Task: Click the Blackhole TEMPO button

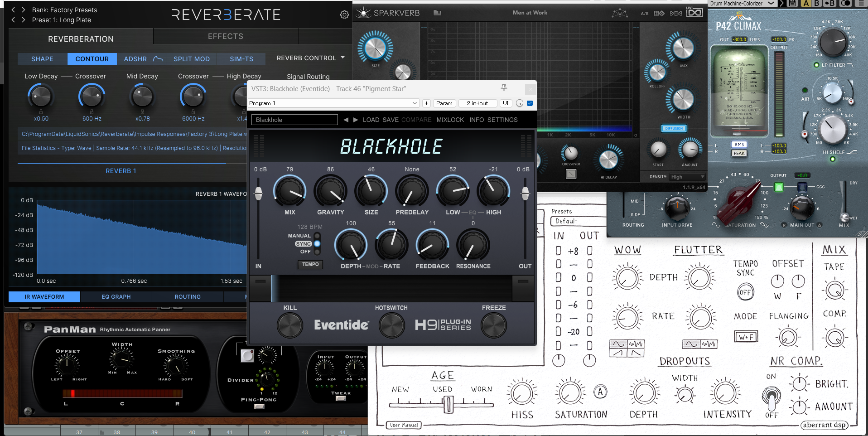Action: click(x=310, y=264)
